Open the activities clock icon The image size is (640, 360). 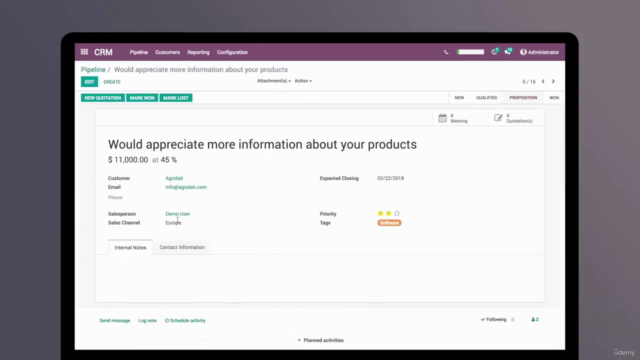click(494, 52)
